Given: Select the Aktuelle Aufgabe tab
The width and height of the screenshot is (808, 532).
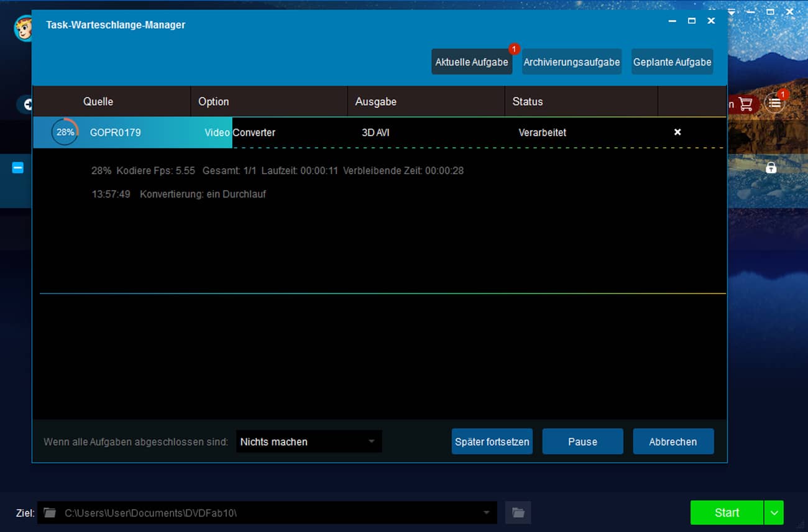Looking at the screenshot, I should pos(471,62).
